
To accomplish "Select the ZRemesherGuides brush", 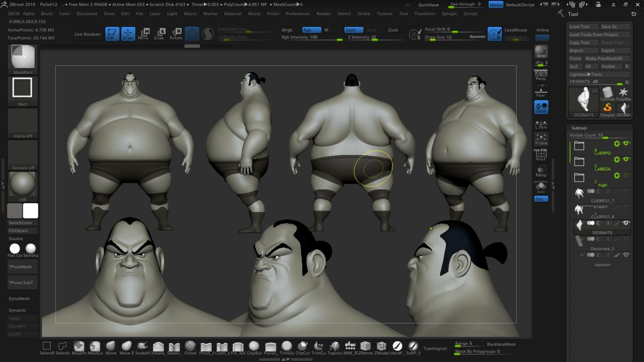I will click(x=366, y=348).
